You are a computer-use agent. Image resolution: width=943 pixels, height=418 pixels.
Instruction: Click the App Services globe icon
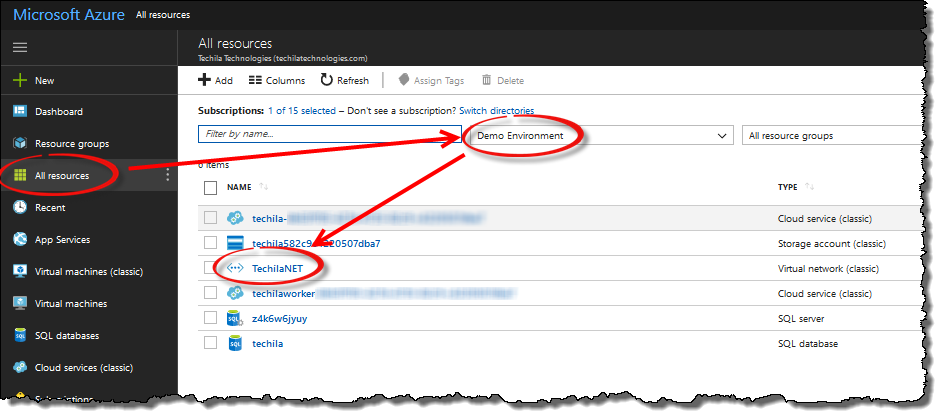tap(20, 239)
